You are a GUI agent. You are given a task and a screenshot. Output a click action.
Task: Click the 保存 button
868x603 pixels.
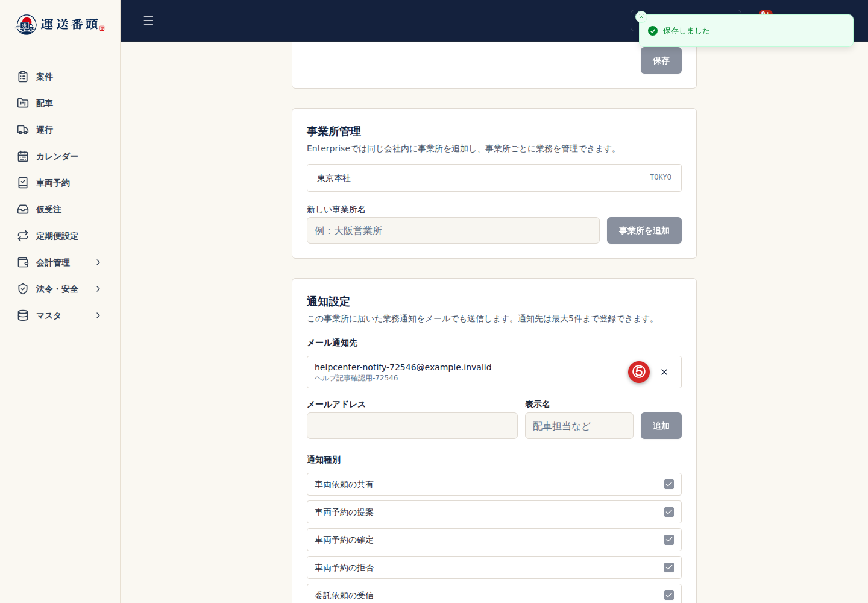click(x=661, y=60)
